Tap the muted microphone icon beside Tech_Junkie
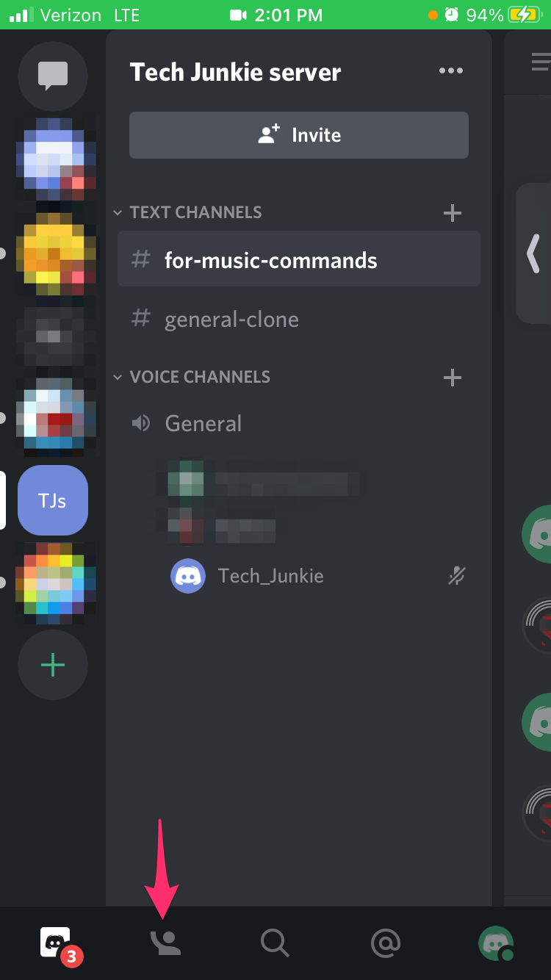 click(457, 576)
